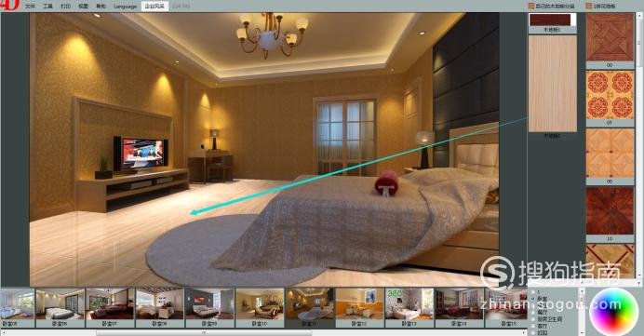
Task: Select the 餐厅 room category radio button
Action: coord(533,312)
